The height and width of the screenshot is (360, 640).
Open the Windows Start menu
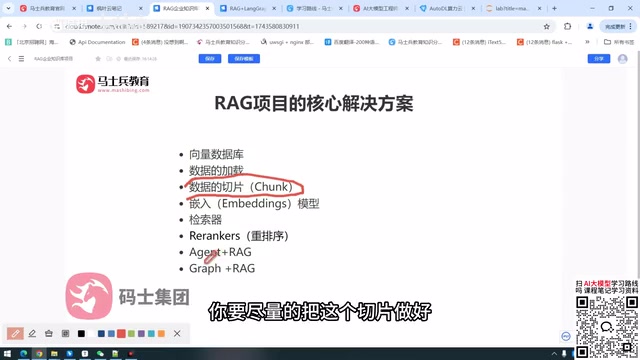pos(7,353)
